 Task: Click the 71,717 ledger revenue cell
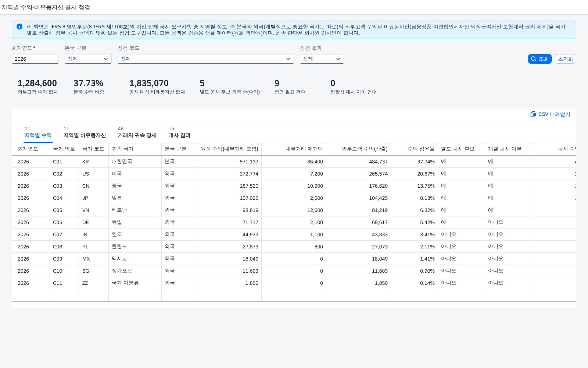[229, 222]
